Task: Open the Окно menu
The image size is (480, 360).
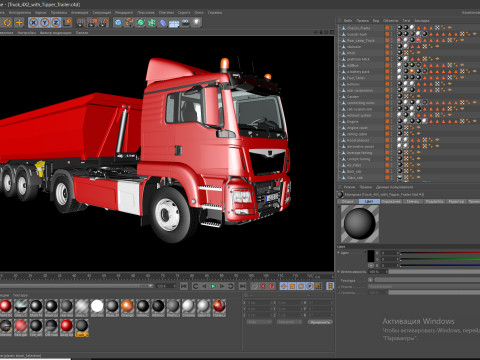Action: pos(199,12)
